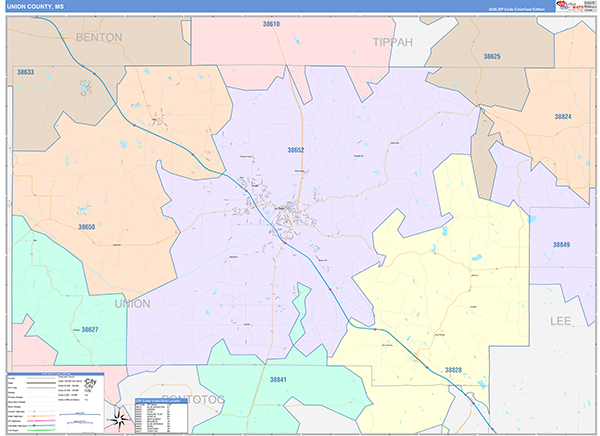Click the 38627 ZIP code label

90,330
